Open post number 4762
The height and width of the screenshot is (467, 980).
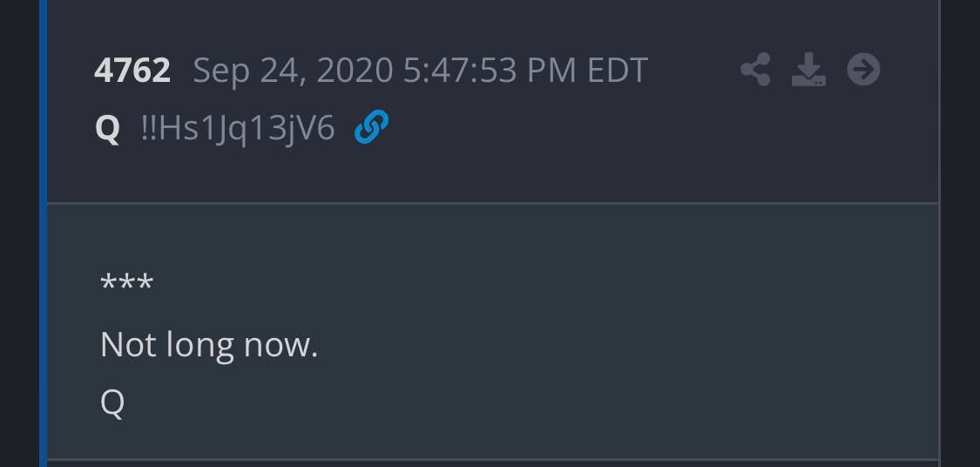click(x=132, y=70)
